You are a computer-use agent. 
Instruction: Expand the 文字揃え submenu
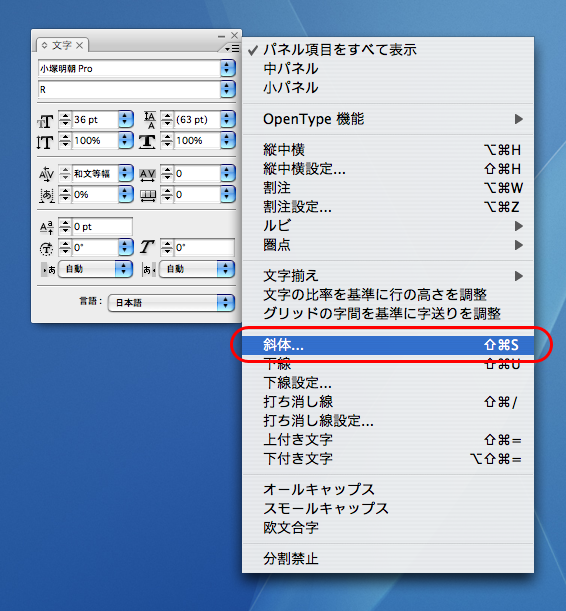388,276
